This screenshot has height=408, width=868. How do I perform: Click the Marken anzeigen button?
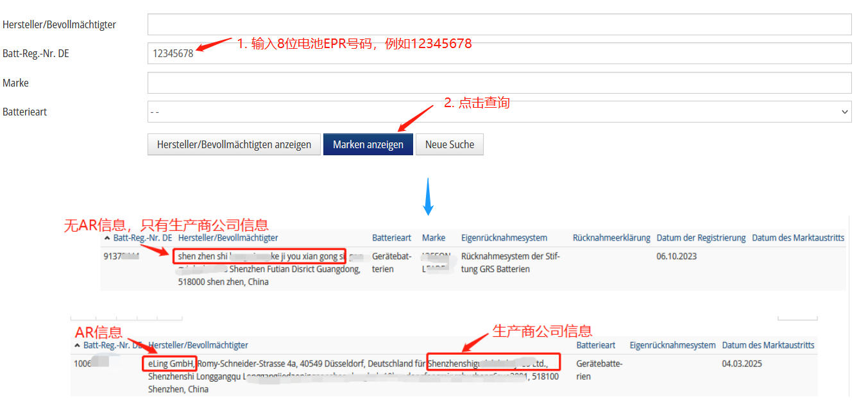click(x=368, y=144)
